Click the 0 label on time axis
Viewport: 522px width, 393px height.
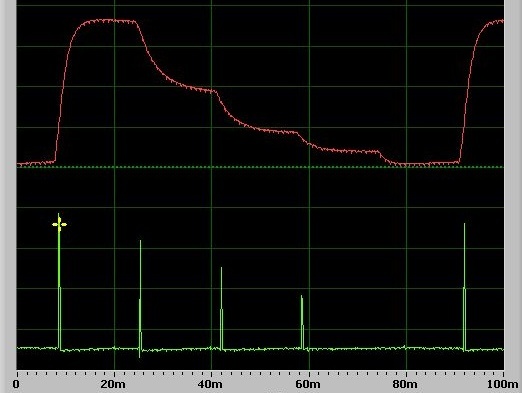[16, 384]
